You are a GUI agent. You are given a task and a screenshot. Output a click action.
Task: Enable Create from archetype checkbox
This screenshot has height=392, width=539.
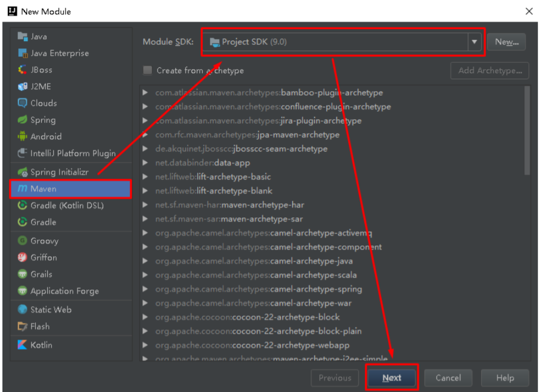[x=147, y=70]
